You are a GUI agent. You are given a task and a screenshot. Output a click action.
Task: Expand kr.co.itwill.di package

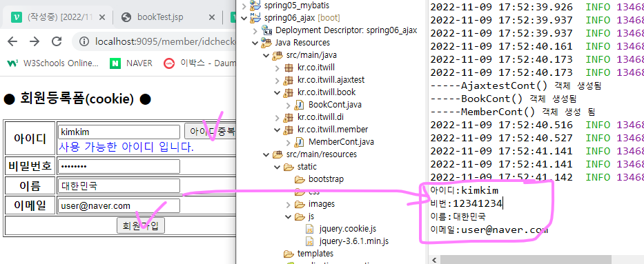(x=277, y=117)
